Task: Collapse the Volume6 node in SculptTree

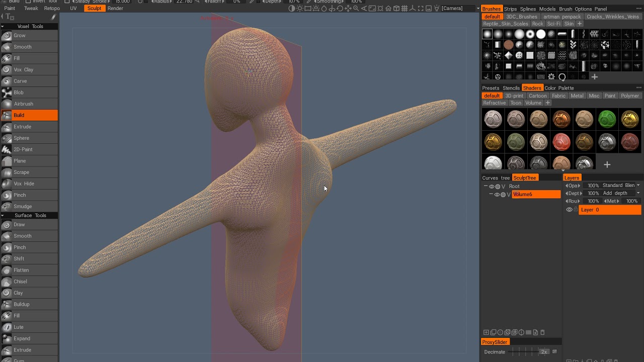Action: [x=491, y=195]
